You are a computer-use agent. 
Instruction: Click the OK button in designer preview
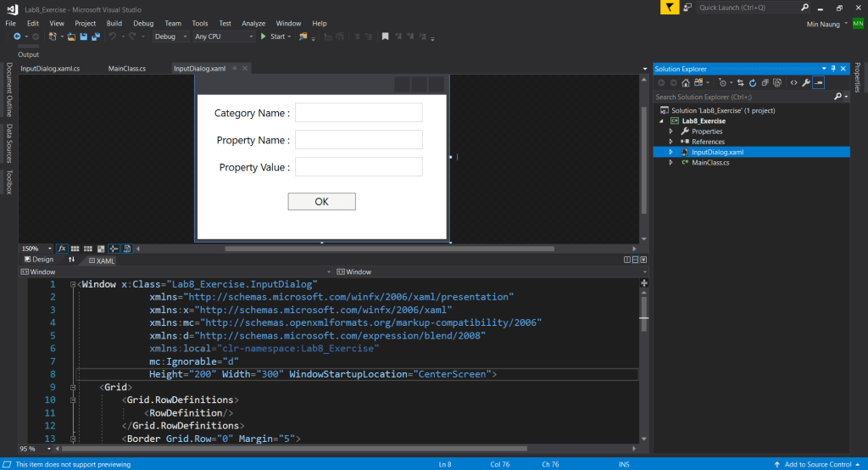pyautogui.click(x=321, y=201)
